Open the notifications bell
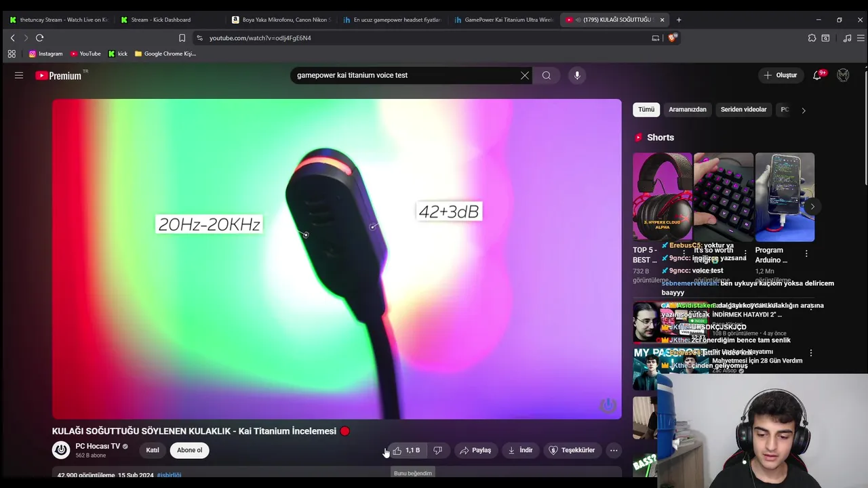The image size is (868, 488). pyautogui.click(x=817, y=75)
